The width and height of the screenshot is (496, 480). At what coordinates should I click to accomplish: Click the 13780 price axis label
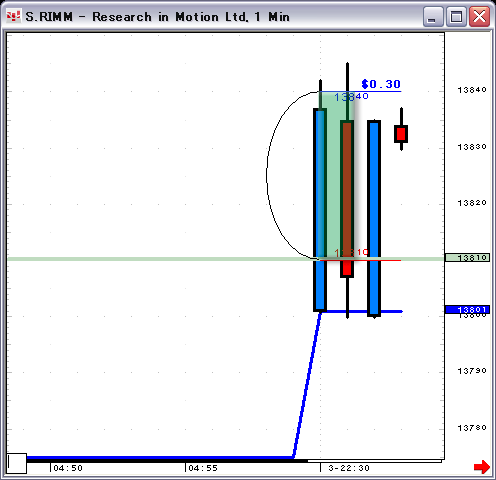click(472, 428)
